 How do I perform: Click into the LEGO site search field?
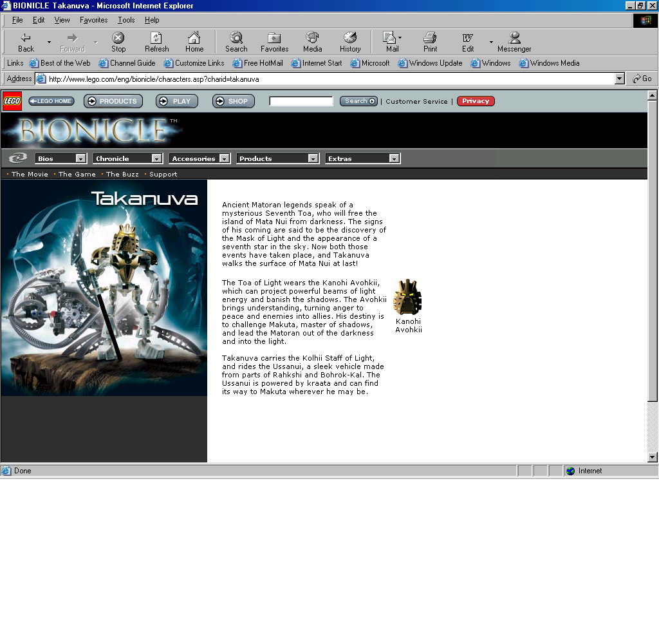tap(301, 101)
